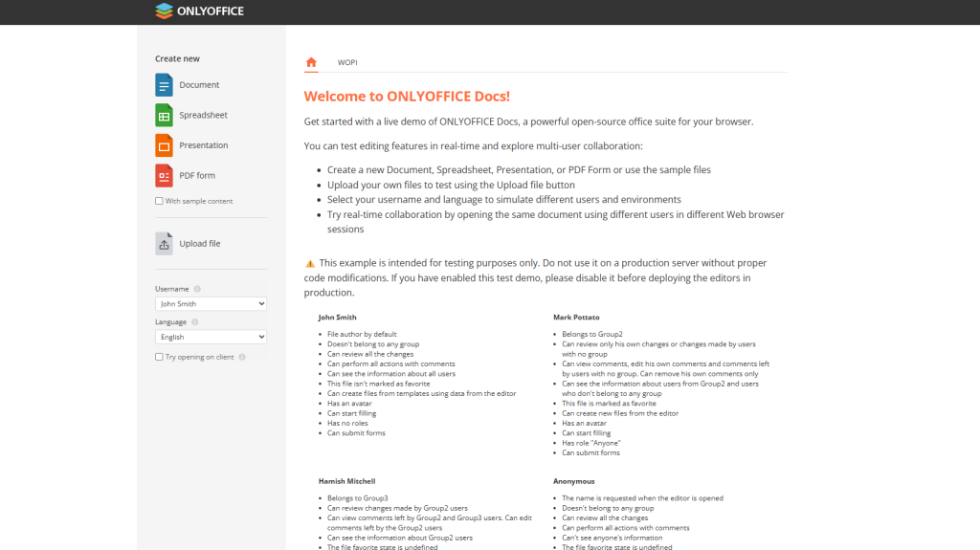Open the Home tab house icon

311,62
